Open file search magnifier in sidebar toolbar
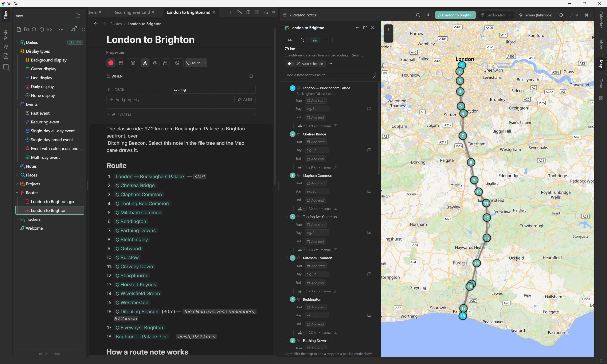The height and width of the screenshot is (364, 607). (x=34, y=29)
